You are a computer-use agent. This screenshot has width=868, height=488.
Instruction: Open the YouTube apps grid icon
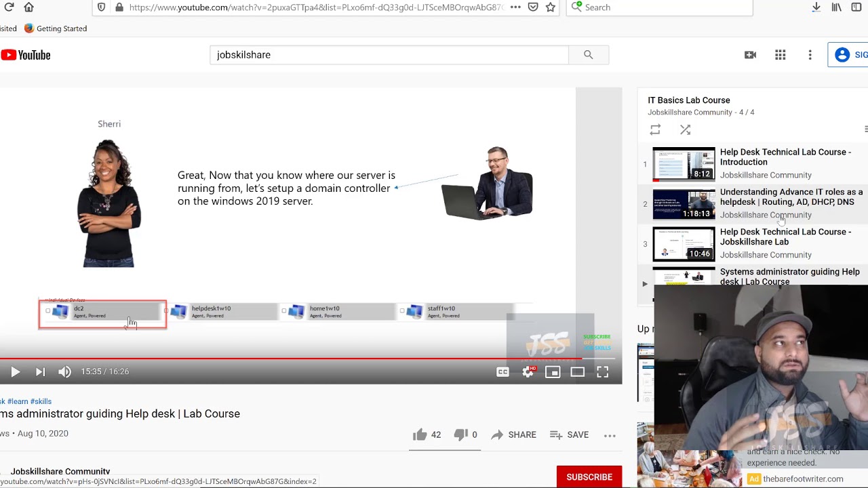point(781,55)
